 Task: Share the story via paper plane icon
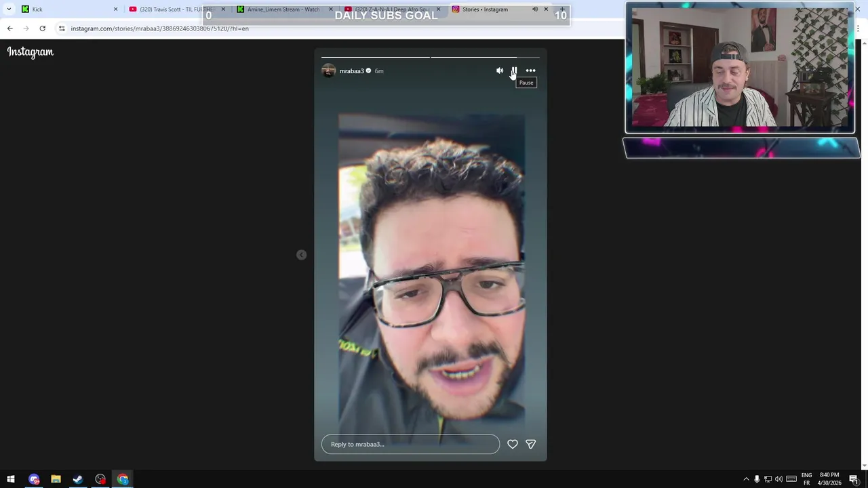(x=530, y=444)
